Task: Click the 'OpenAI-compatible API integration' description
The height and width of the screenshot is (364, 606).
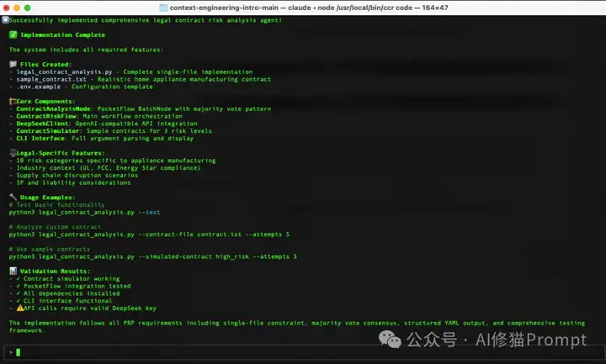Action: point(136,124)
